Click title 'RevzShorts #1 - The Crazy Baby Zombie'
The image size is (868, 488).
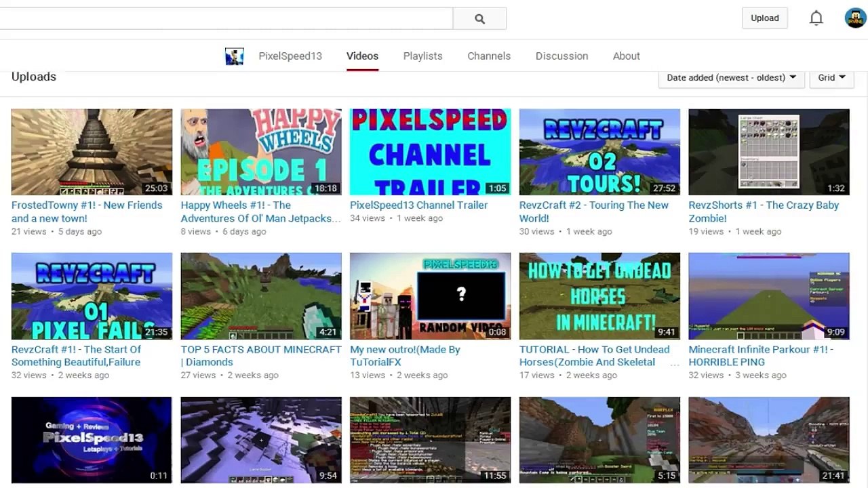click(x=764, y=211)
